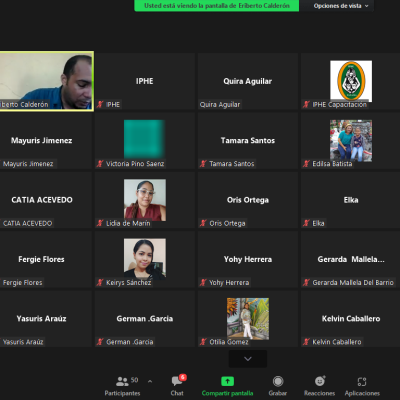
Task: Open the Chat panel icon
Action: (177, 381)
